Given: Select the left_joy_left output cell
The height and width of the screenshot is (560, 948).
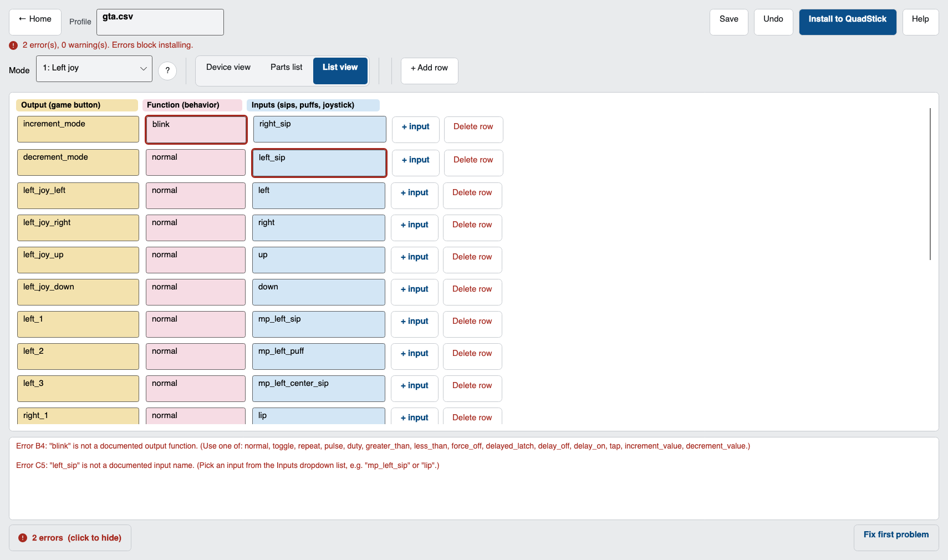Looking at the screenshot, I should click(x=78, y=196).
